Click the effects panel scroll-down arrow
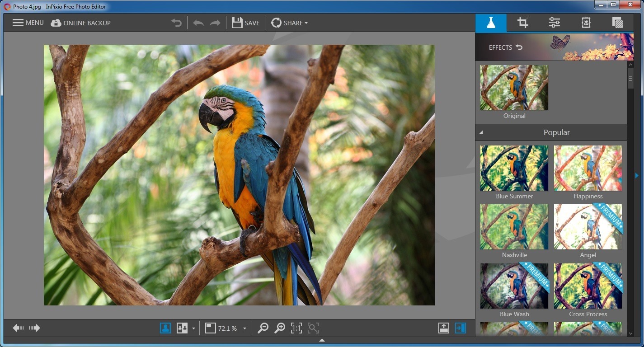This screenshot has height=347, width=644. click(x=630, y=333)
